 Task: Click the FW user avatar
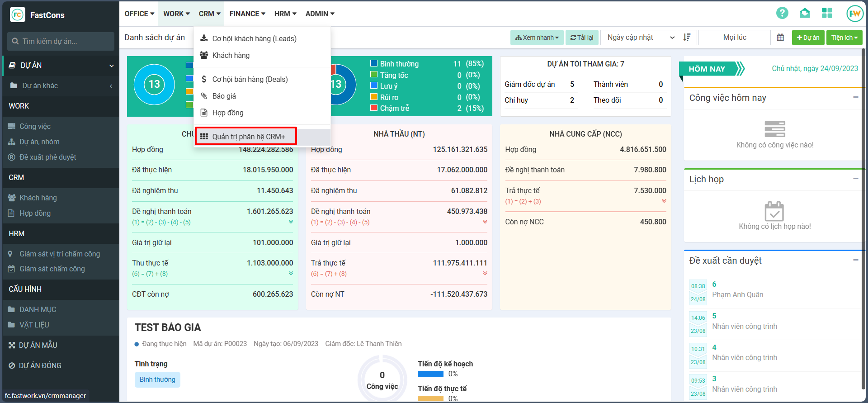(854, 14)
